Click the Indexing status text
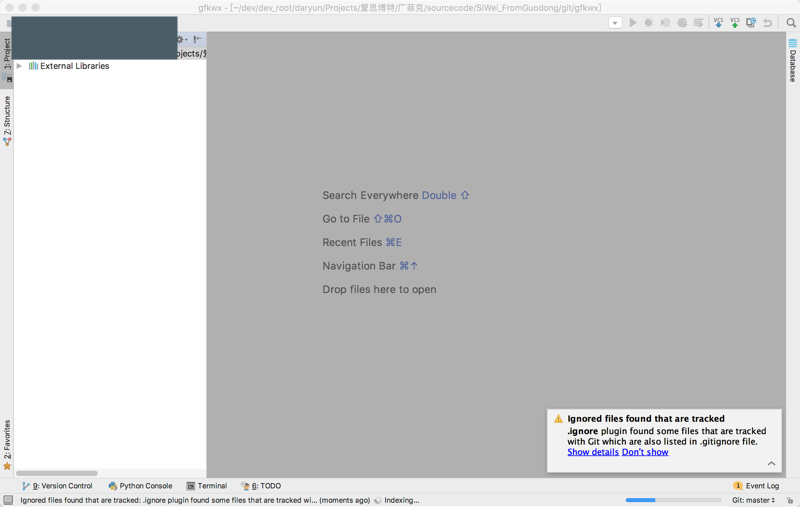Image resolution: width=800 pixels, height=507 pixels. [x=402, y=500]
